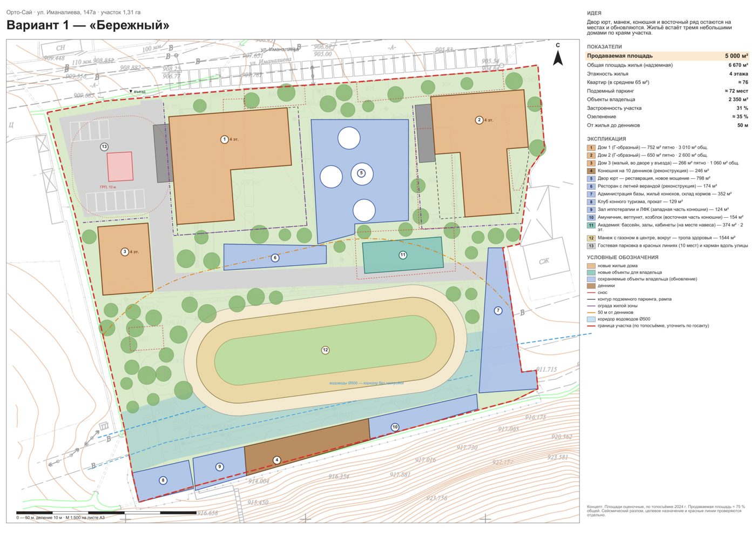Click the blue «сохраняемые объекты владельца» swatch
The width and height of the screenshot is (756, 535).
pyautogui.click(x=591, y=279)
